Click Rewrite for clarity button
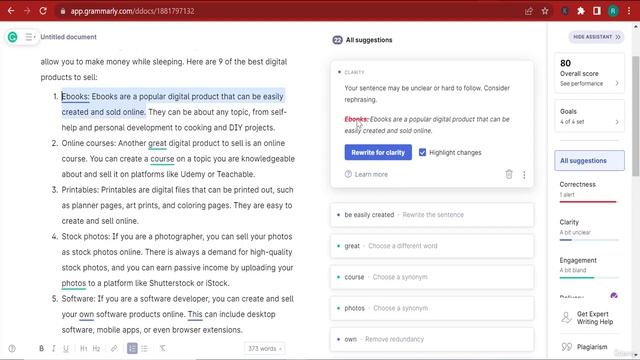Image resolution: width=640 pixels, height=360 pixels. 378,152
